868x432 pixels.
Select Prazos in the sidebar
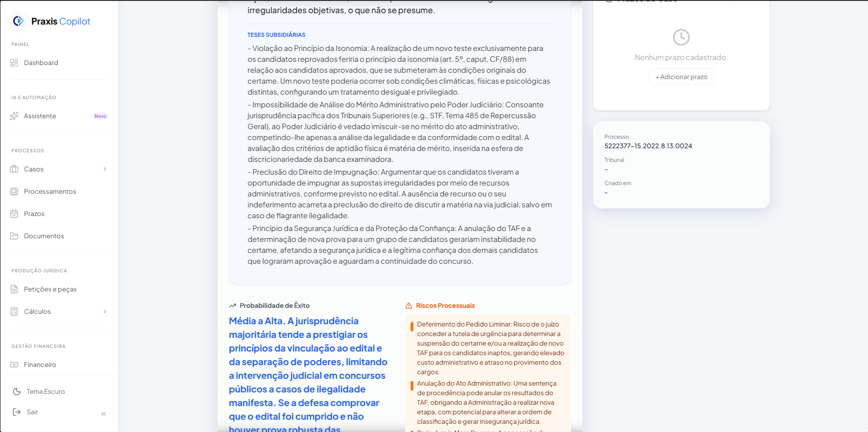(x=33, y=214)
